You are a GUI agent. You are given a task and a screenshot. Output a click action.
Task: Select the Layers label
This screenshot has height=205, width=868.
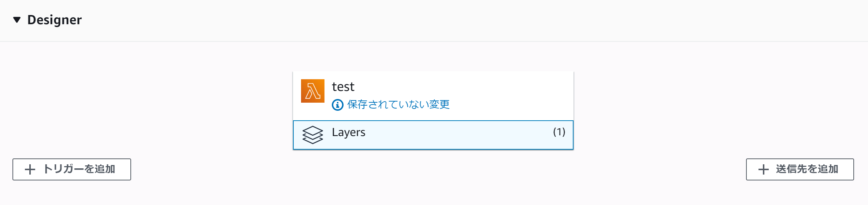click(349, 132)
